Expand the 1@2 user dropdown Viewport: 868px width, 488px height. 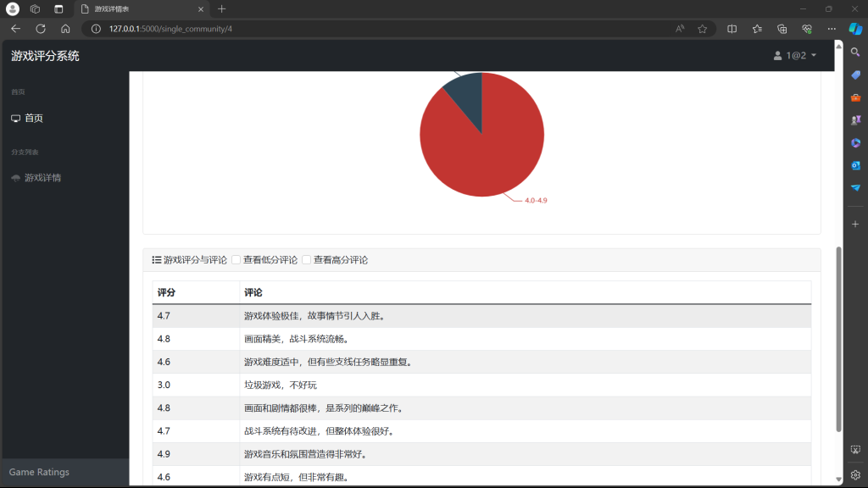(x=795, y=56)
